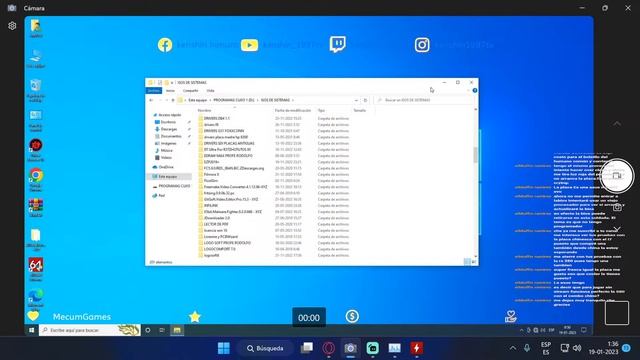The height and width of the screenshot is (360, 640).
Task: Show next capture mode with down chevron
Action: [617, 229]
